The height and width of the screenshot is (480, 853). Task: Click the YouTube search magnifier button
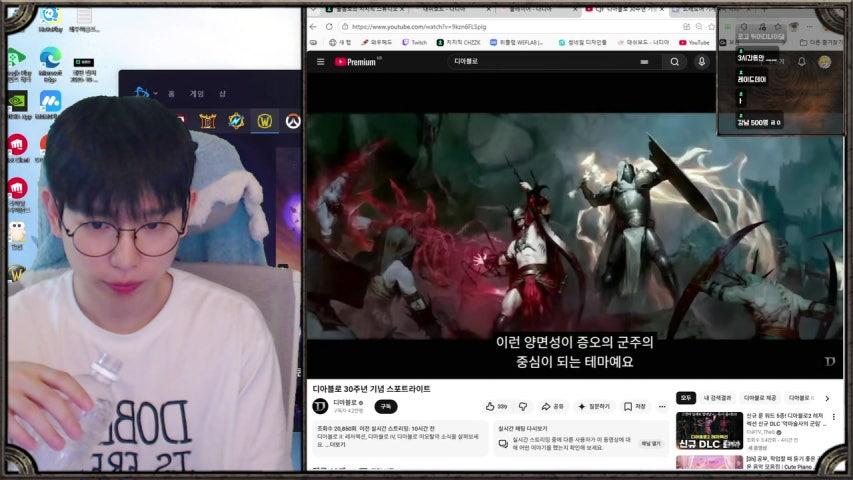(675, 62)
